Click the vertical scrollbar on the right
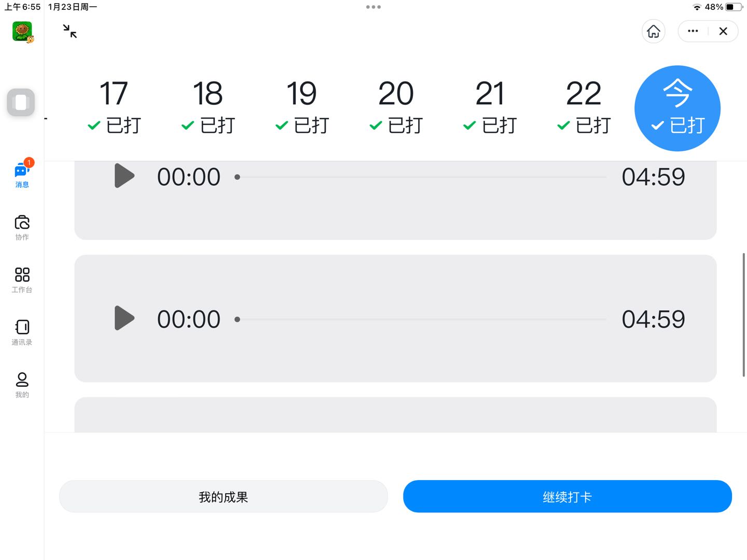This screenshot has height=560, width=747. click(x=744, y=315)
